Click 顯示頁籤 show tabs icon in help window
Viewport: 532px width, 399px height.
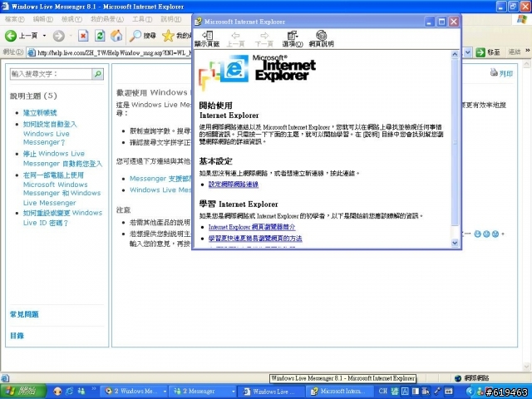(207, 39)
